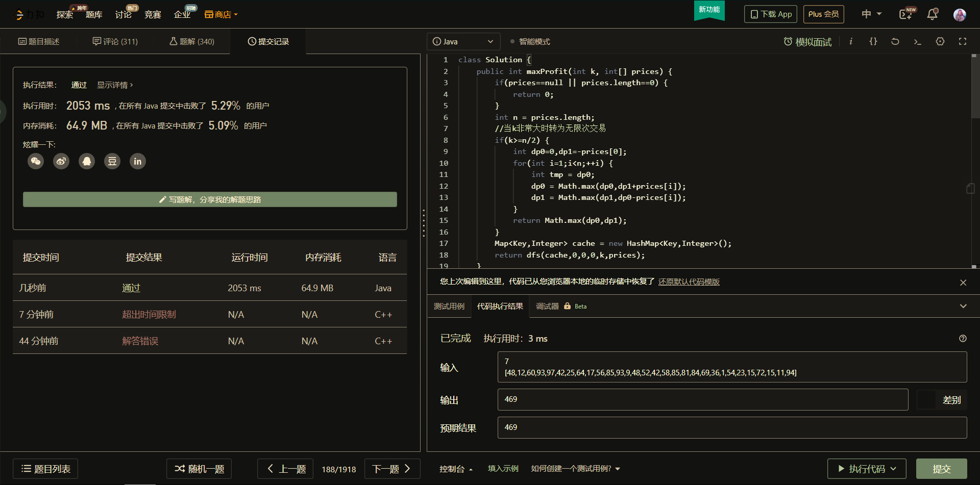The image size is (980, 485).
Task: Show the output difference
Action: 942,400
